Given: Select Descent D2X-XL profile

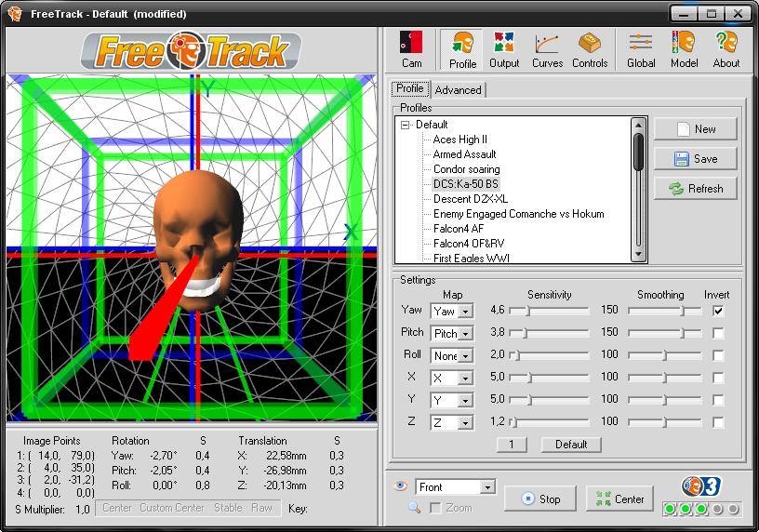Looking at the screenshot, I should pos(471,199).
